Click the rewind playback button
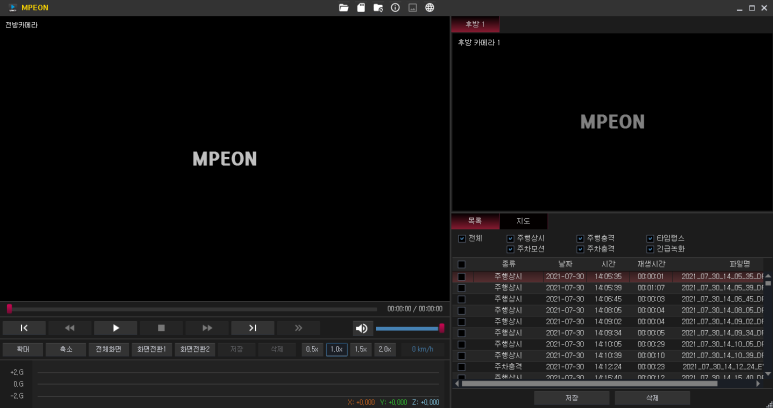The image size is (773, 408). (x=70, y=328)
